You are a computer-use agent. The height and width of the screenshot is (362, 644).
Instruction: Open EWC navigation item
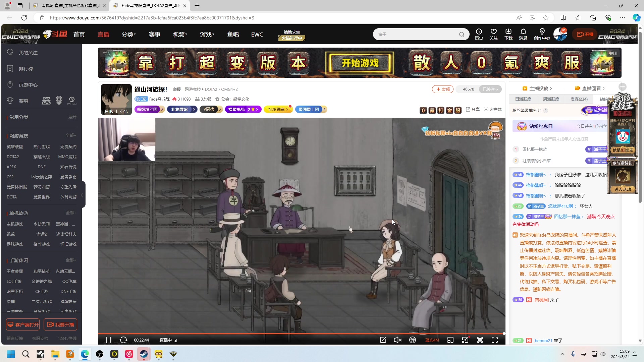257,35
